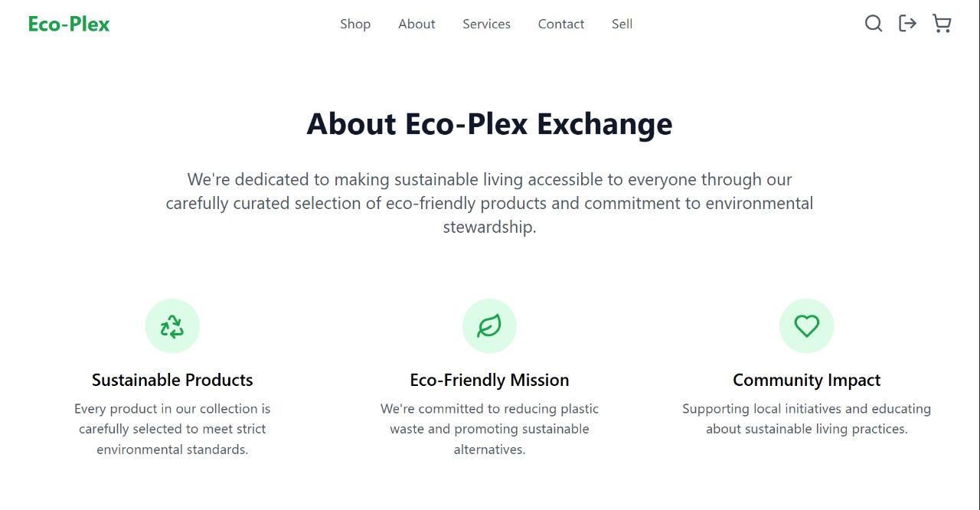Navigate to the Contact page
This screenshot has height=510, width=980.
(560, 25)
